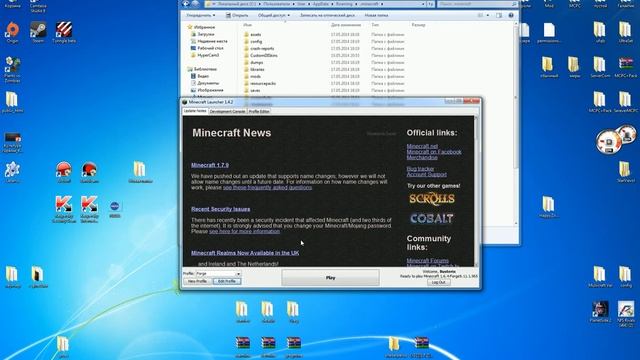The height and width of the screenshot is (360, 640).
Task: Click the launcher news vertical scrollbar
Action: click(x=476, y=191)
